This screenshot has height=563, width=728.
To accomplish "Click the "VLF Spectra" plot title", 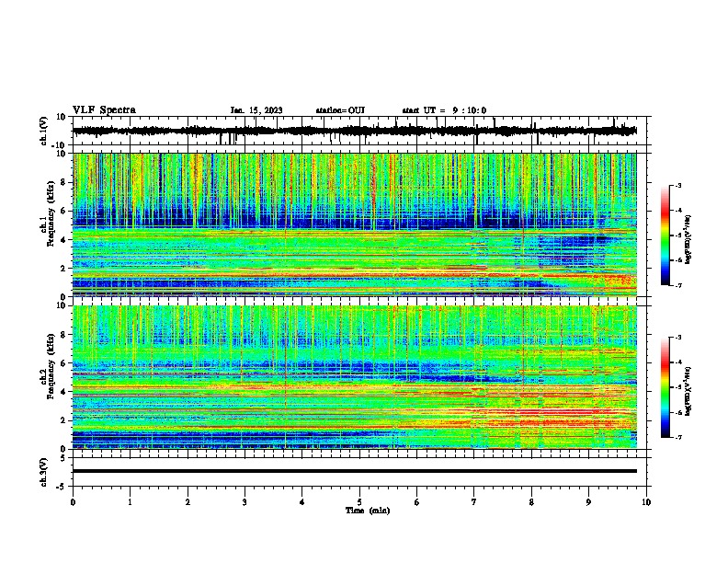I will click(x=104, y=110).
